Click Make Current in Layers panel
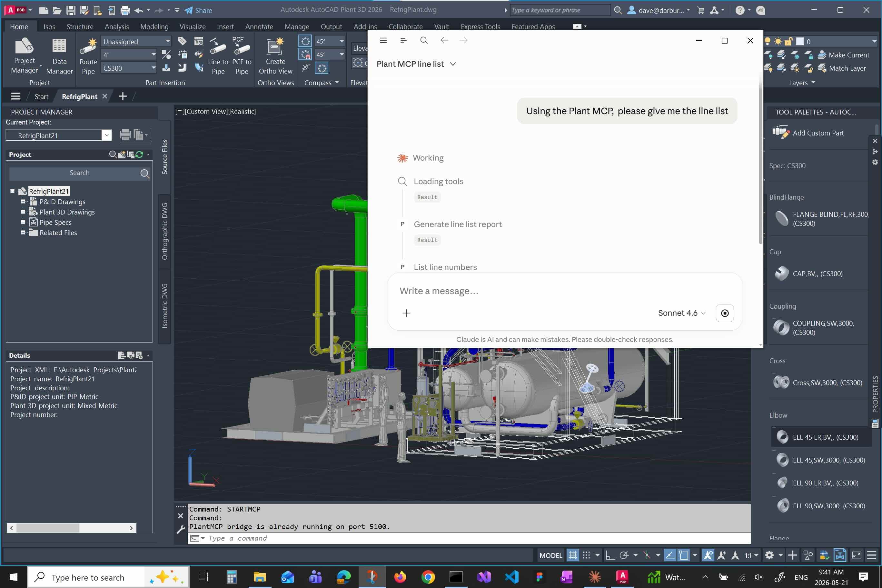Screen dimensions: 882x588 coord(843,55)
